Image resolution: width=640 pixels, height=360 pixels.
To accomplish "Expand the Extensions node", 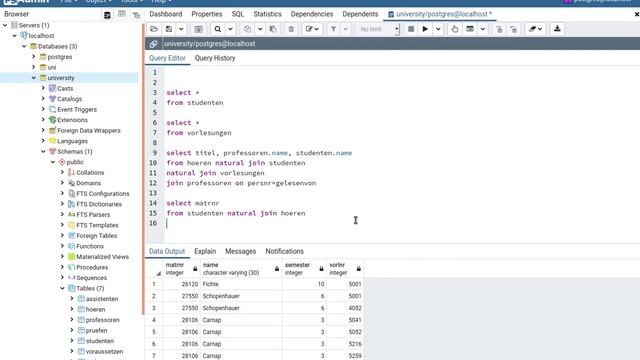I will [x=43, y=120].
